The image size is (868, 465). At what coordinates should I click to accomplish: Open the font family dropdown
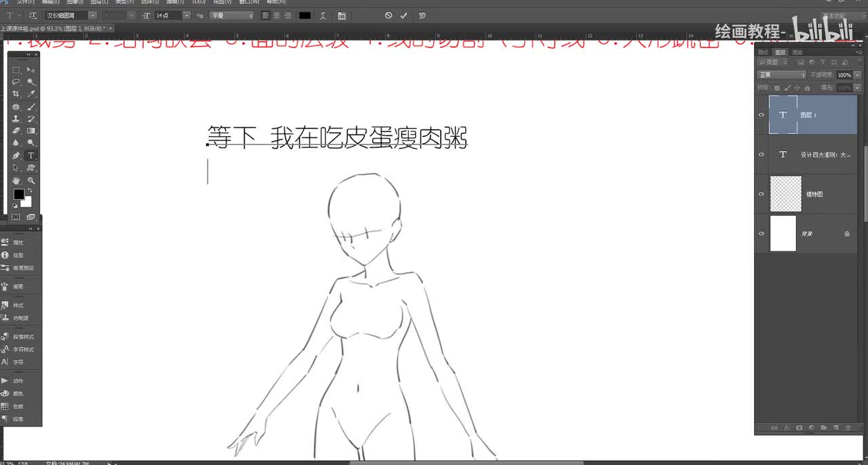coord(93,15)
